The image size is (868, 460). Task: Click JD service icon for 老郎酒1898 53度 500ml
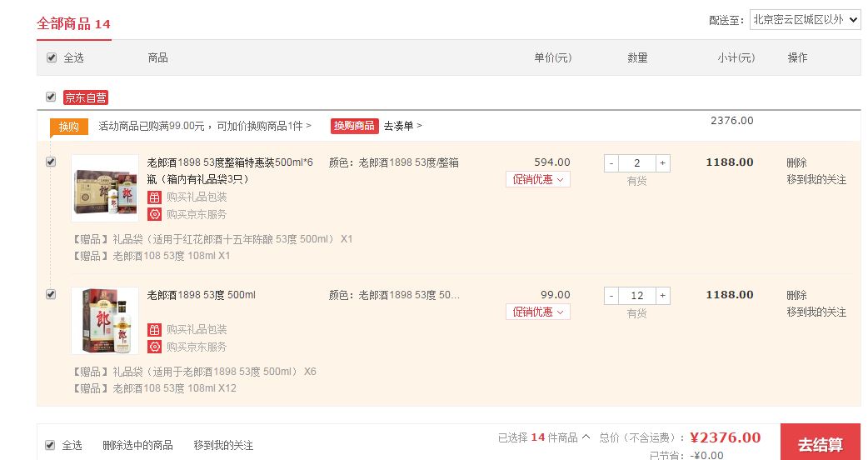pyautogui.click(x=154, y=347)
